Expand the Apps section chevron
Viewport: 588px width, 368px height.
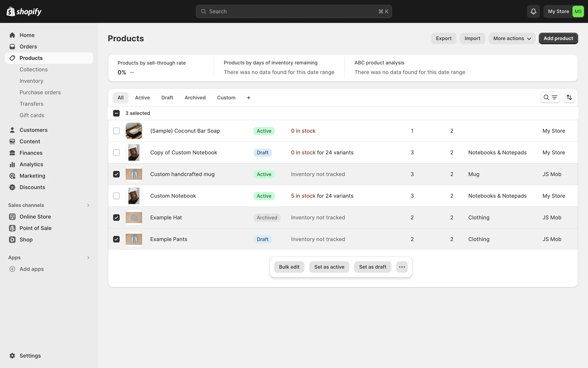88,258
